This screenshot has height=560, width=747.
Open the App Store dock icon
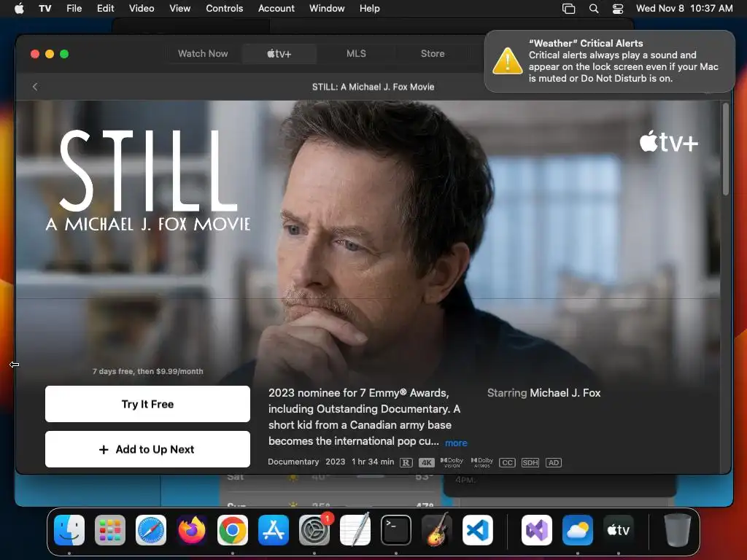tap(274, 530)
